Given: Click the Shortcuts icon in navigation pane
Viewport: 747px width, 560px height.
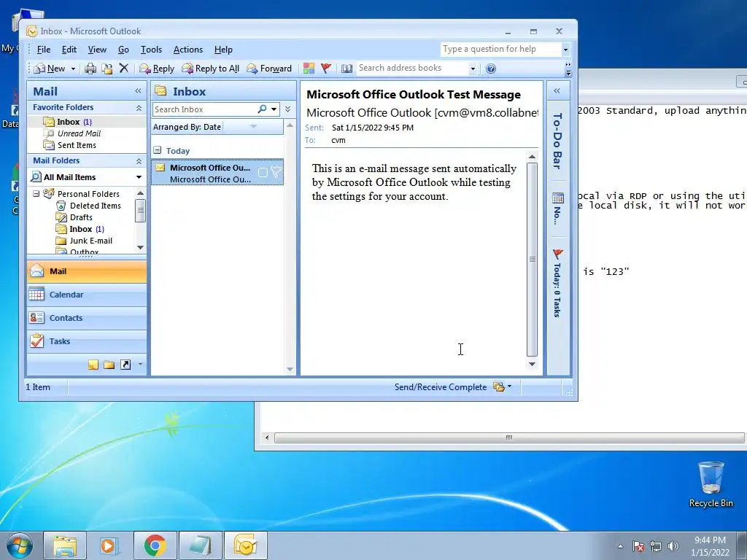Looking at the screenshot, I should pyautogui.click(x=125, y=365).
